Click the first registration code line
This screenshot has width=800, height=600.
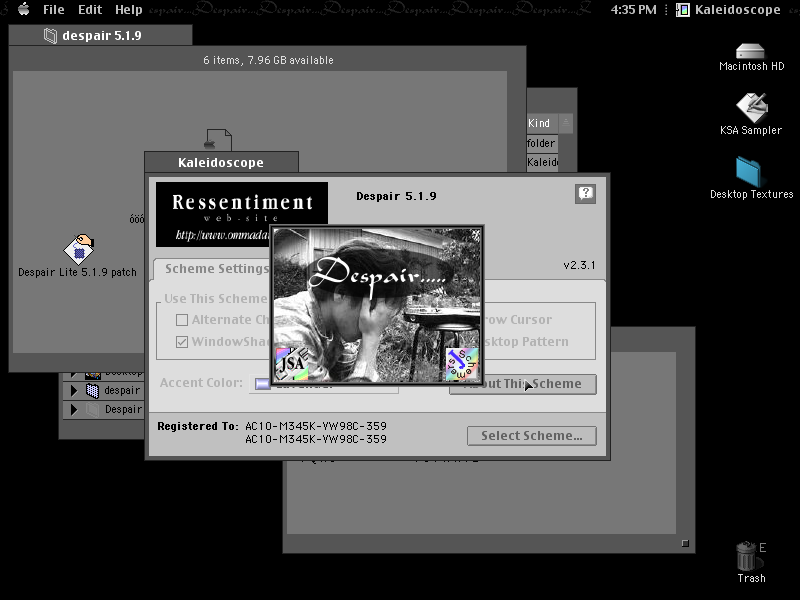click(x=316, y=426)
